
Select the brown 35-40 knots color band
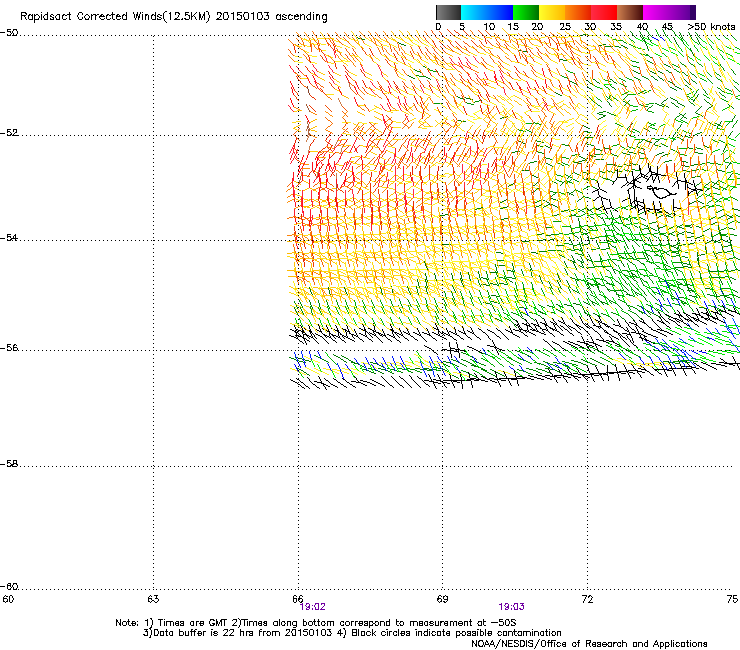click(630, 12)
